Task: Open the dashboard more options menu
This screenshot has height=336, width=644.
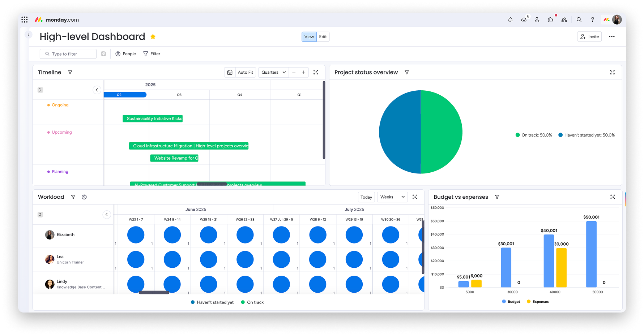Action: 612,36
